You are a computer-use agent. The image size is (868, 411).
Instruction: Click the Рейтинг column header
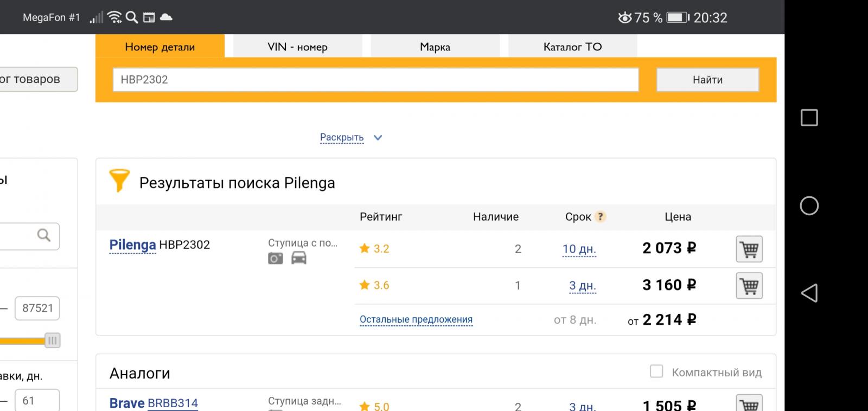point(381,217)
